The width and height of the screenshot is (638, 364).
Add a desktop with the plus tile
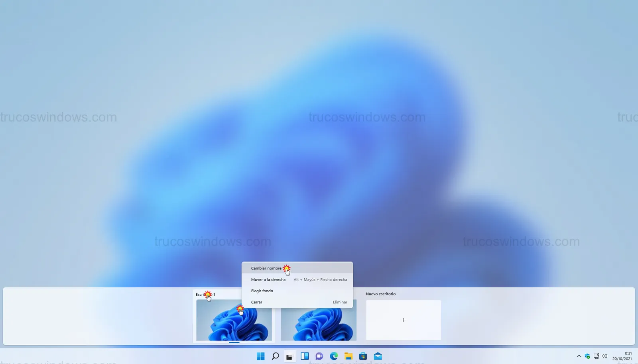pos(403,320)
